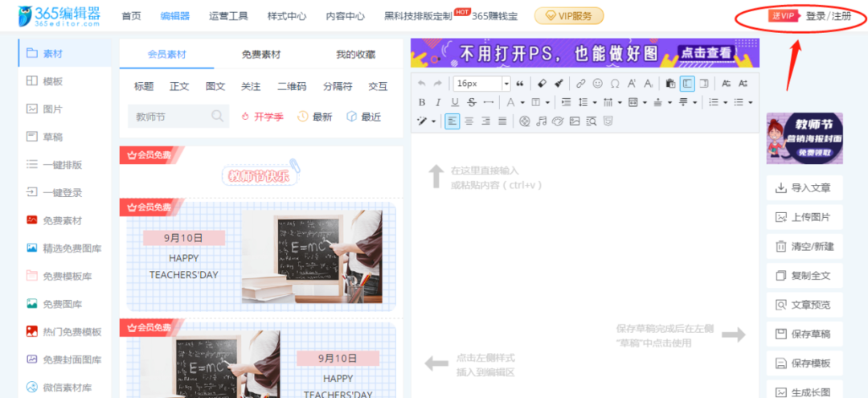Viewport: 868px width, 398px height.
Task: Select the format painter brush
Action: tap(559, 84)
